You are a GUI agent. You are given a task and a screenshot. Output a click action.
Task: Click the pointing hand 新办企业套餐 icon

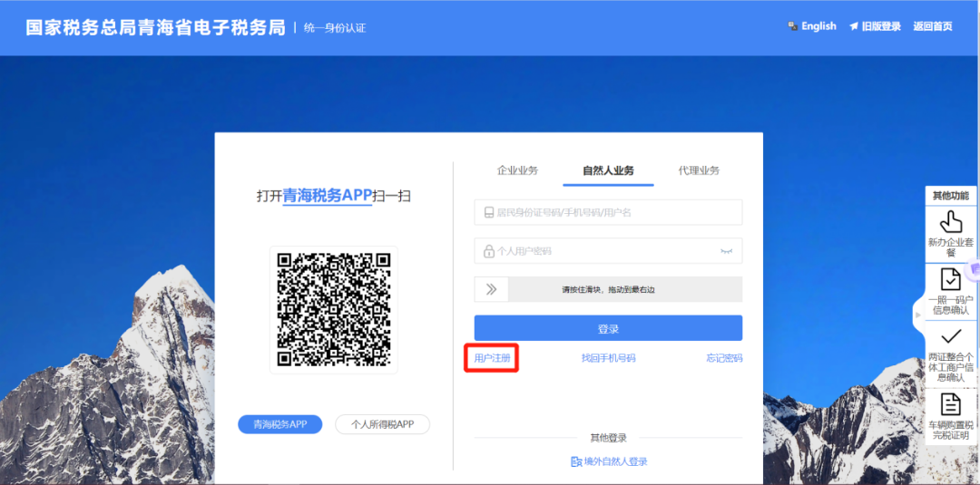click(x=951, y=222)
